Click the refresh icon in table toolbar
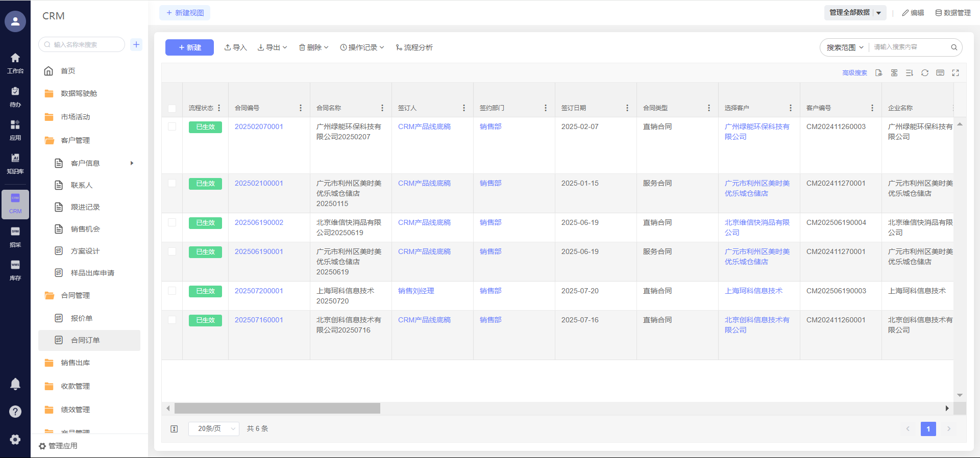The image size is (980, 458). 924,73
